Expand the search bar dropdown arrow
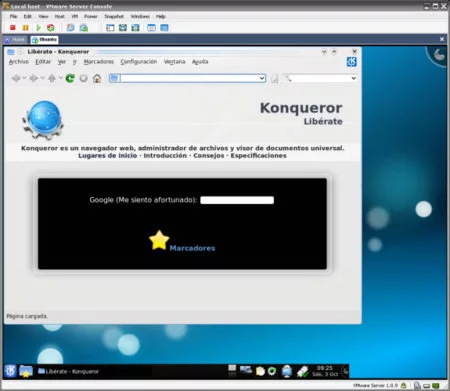 point(353,78)
